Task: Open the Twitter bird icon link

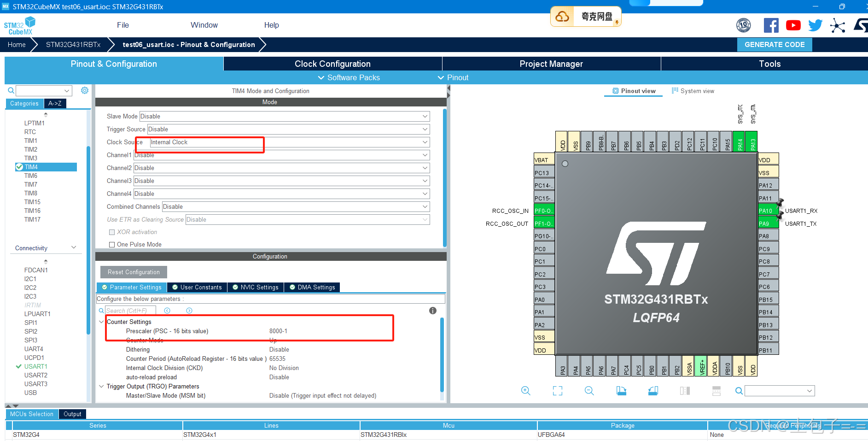Action: pos(815,25)
